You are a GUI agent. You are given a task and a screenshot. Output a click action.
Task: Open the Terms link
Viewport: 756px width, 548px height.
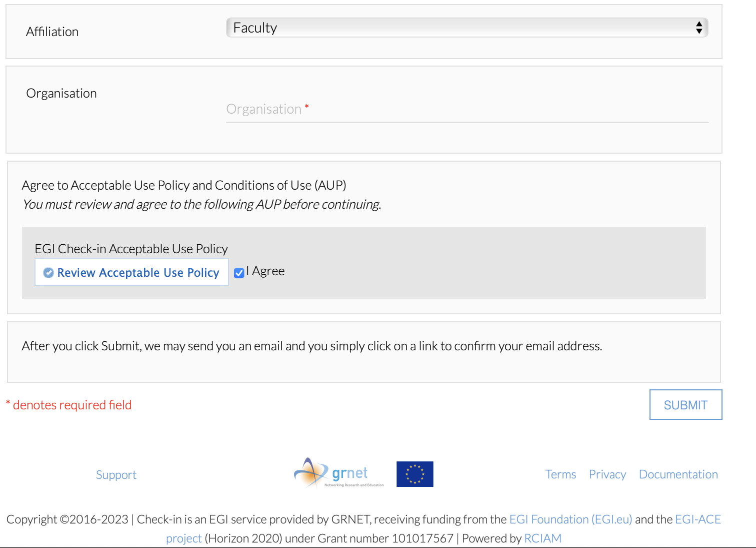[560, 474]
